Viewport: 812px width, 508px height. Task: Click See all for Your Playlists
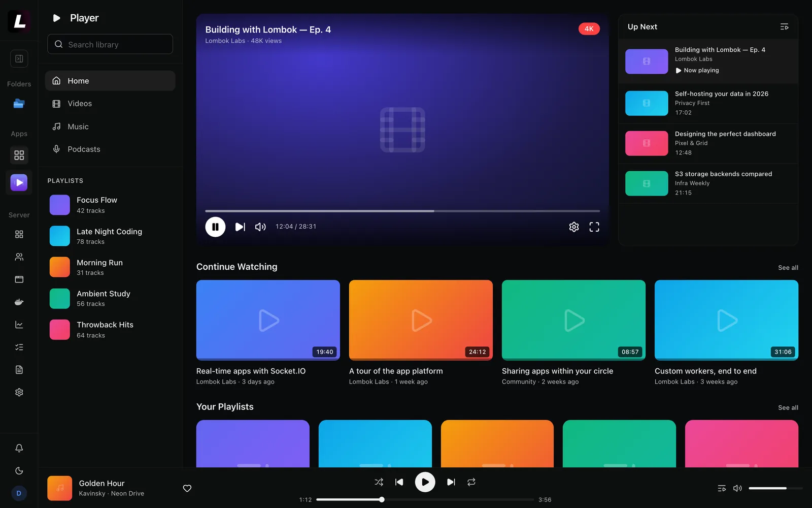788,407
